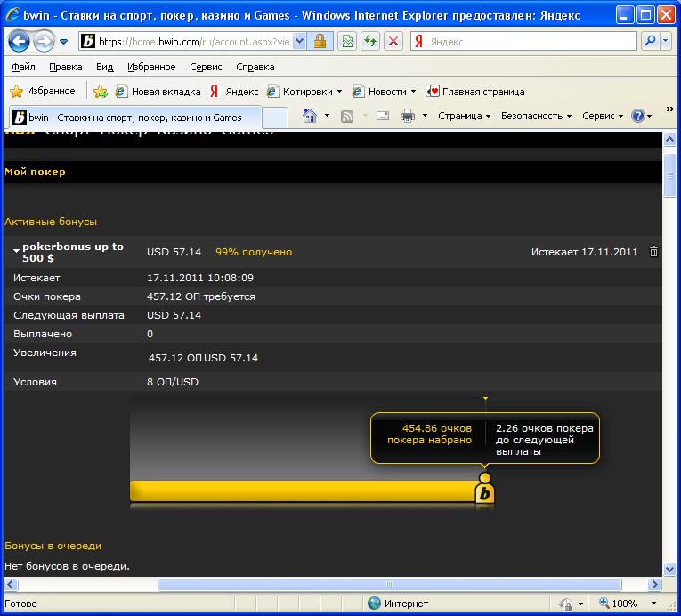The image size is (681, 616).
Task: Open the Страница command bar menu
Action: click(464, 116)
